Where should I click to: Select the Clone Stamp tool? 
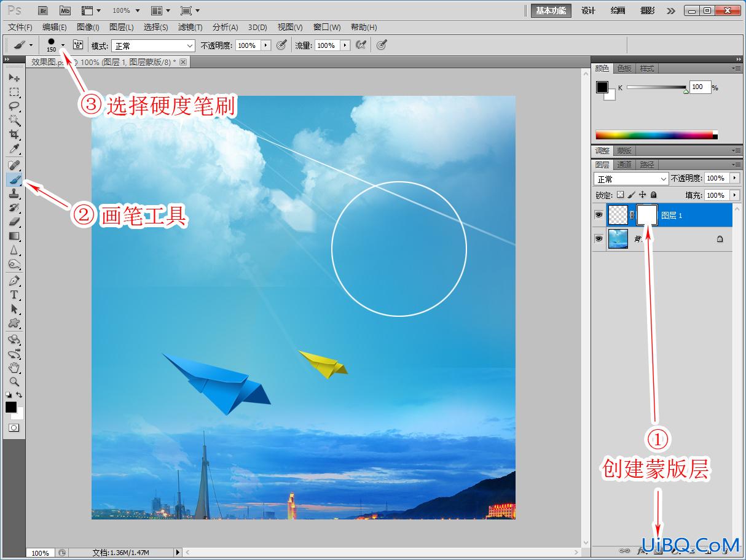tap(14, 194)
